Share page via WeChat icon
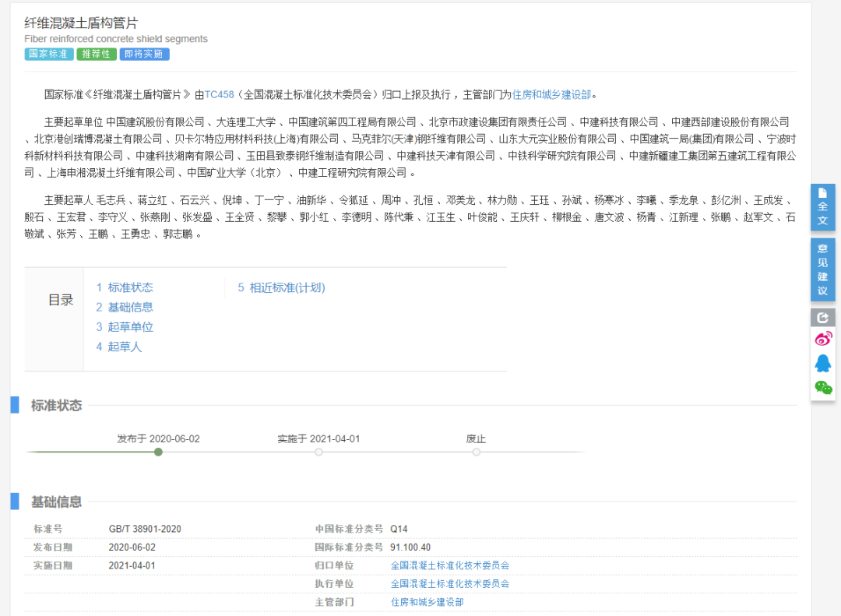The image size is (841, 616). click(822, 387)
